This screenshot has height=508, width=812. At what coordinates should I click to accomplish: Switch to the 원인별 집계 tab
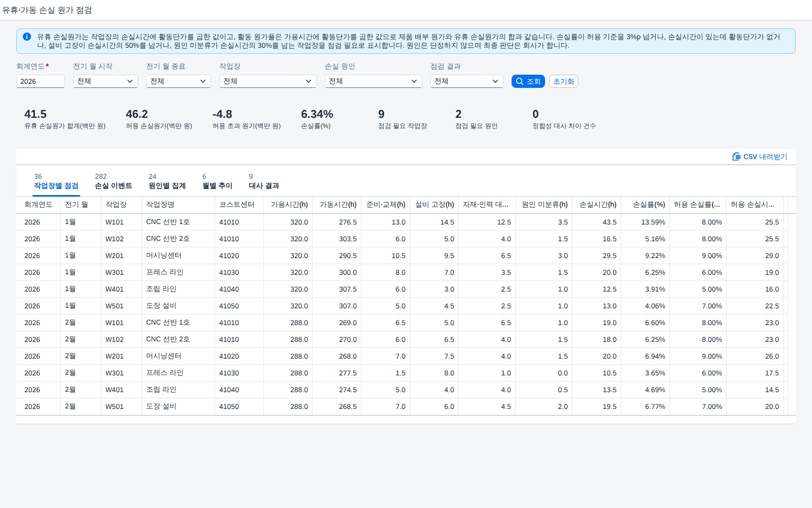click(x=167, y=181)
